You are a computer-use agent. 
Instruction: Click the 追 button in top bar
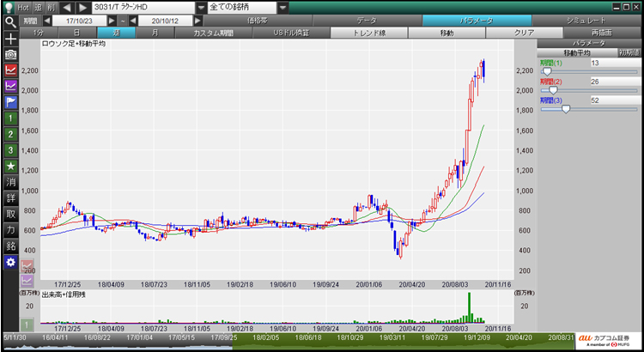pyautogui.click(x=38, y=8)
